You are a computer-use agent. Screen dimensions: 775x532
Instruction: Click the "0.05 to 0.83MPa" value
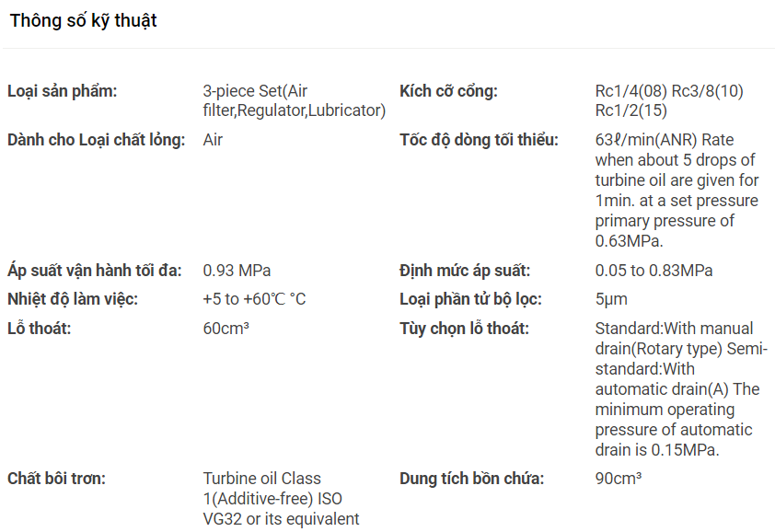(x=654, y=271)
